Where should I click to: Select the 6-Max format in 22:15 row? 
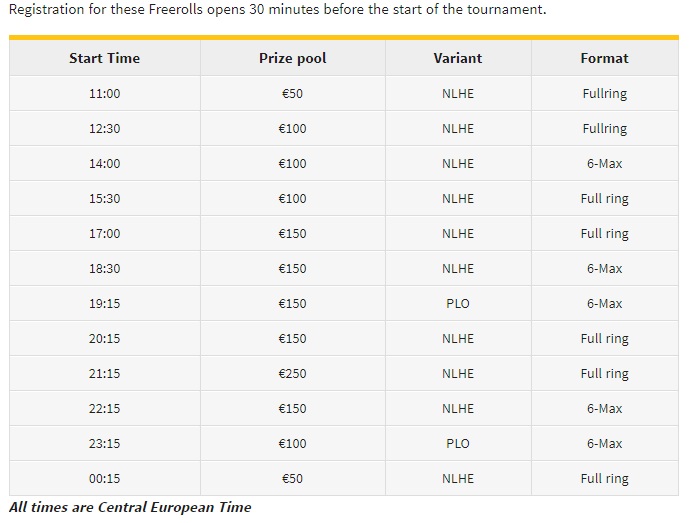(605, 409)
